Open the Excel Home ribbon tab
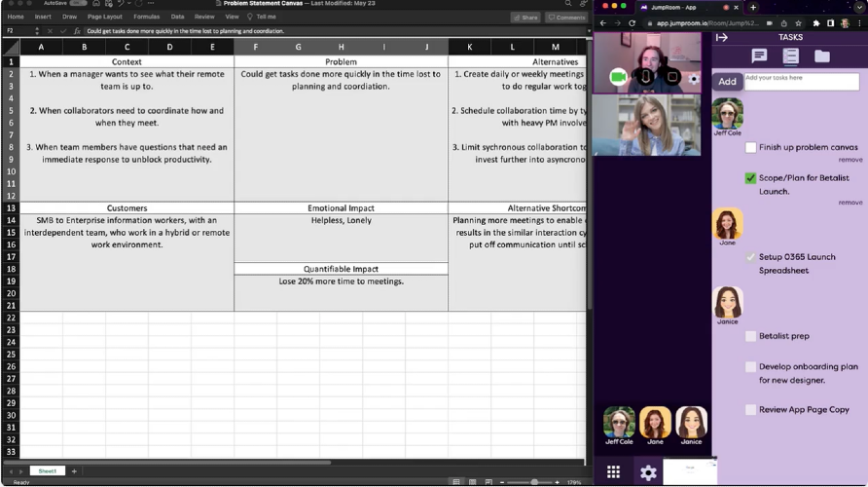 point(16,17)
